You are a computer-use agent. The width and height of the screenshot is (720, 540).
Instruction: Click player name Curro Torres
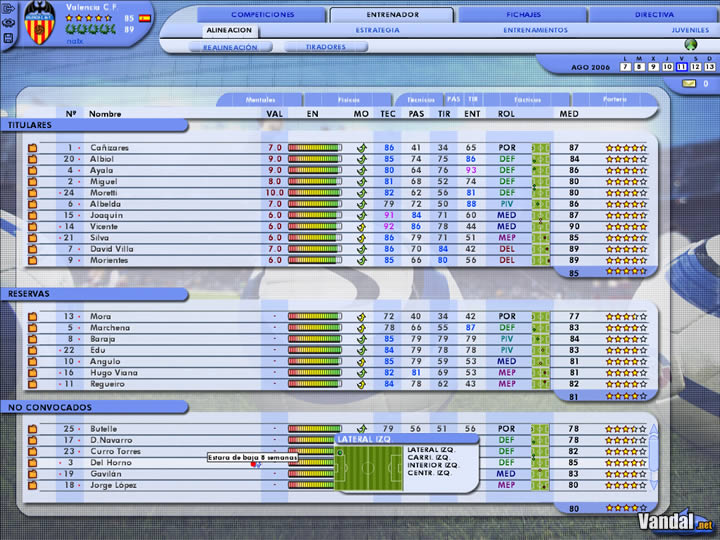(115, 451)
